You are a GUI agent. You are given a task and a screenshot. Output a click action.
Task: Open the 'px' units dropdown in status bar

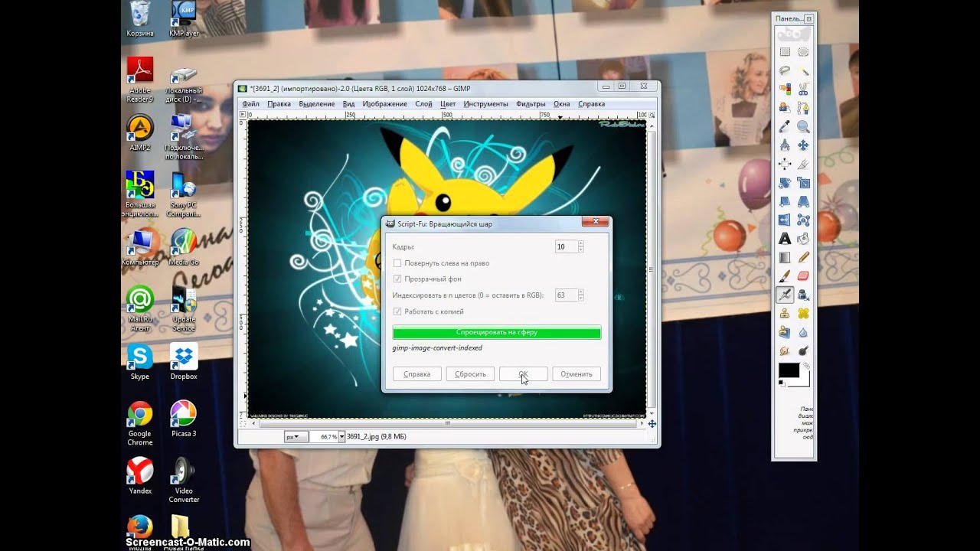[296, 436]
